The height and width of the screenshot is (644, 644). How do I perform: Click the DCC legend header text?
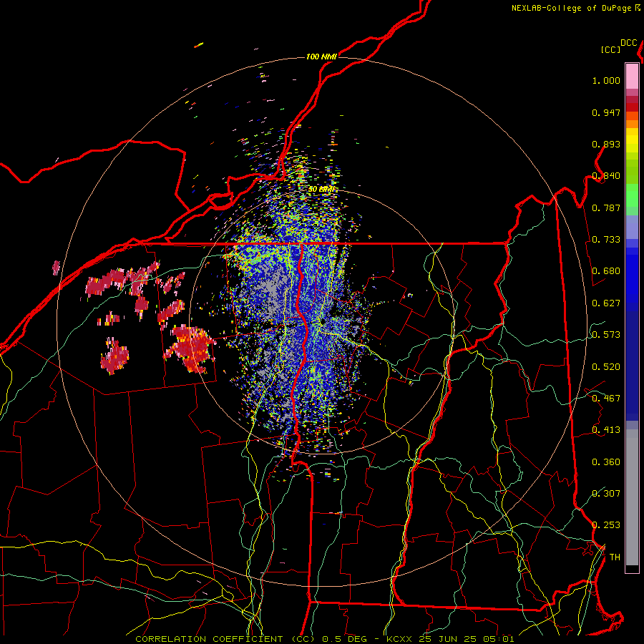pos(629,43)
